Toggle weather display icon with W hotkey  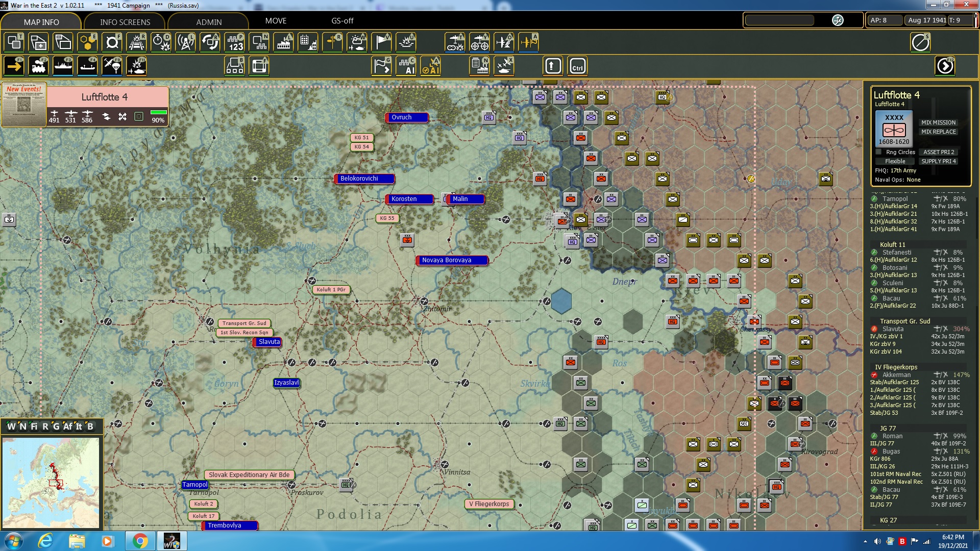coord(357,43)
